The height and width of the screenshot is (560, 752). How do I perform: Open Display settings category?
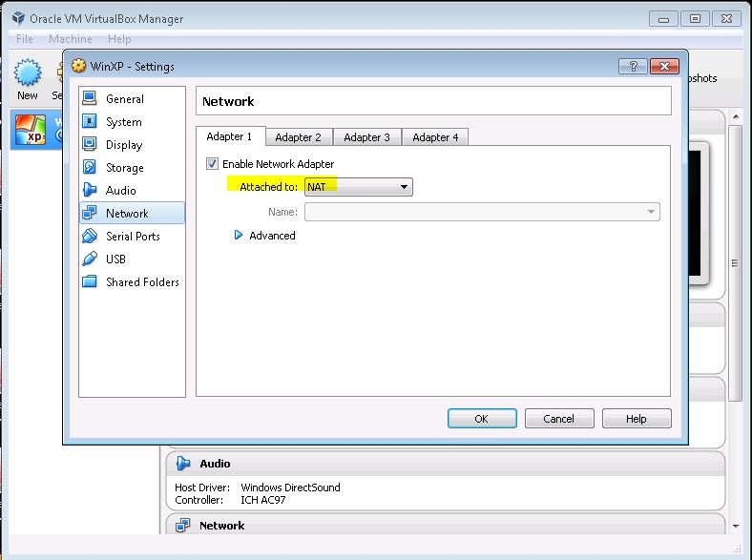click(132, 145)
